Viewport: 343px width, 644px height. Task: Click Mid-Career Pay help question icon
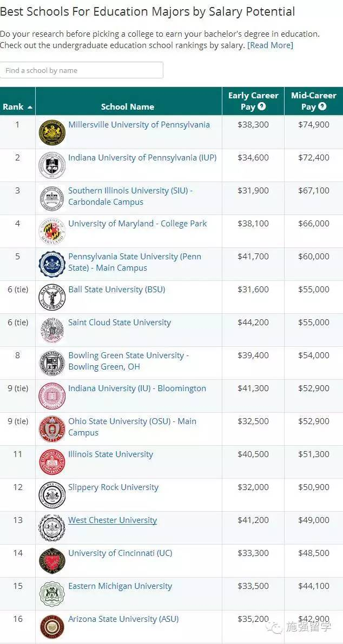coord(322,107)
